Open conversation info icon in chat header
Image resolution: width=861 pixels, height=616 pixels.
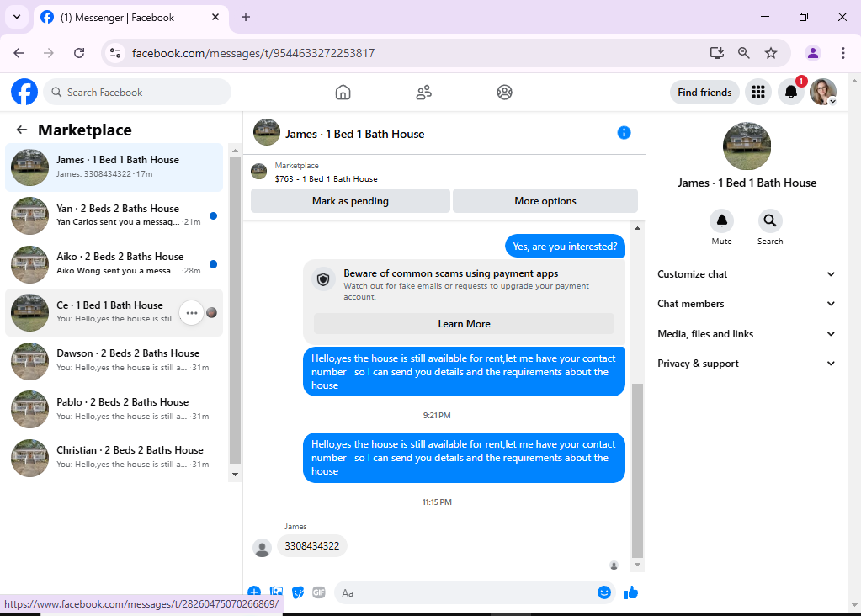click(x=624, y=133)
